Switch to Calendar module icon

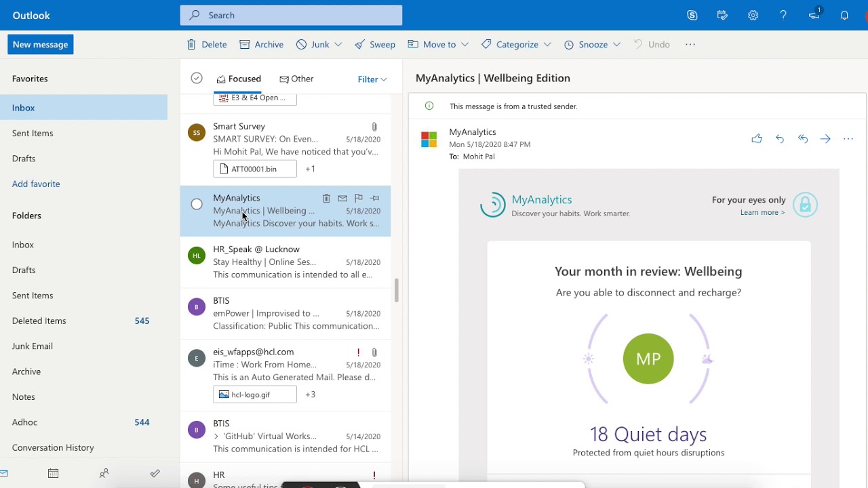click(x=53, y=473)
